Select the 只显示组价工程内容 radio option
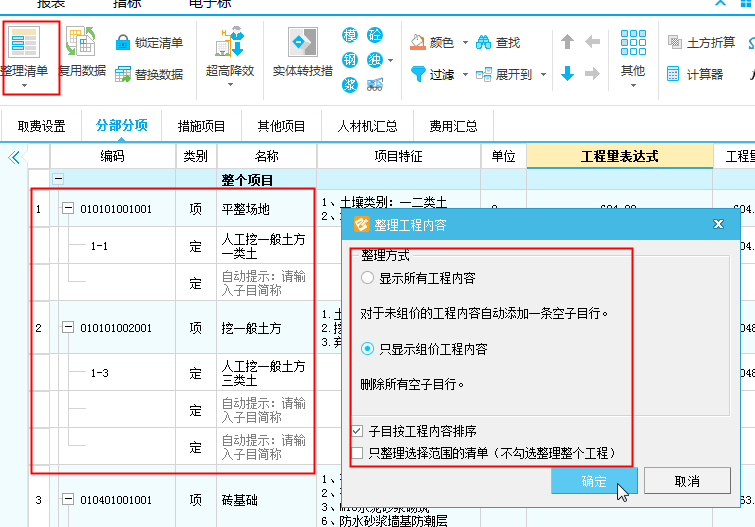The image size is (755, 527). [x=368, y=349]
